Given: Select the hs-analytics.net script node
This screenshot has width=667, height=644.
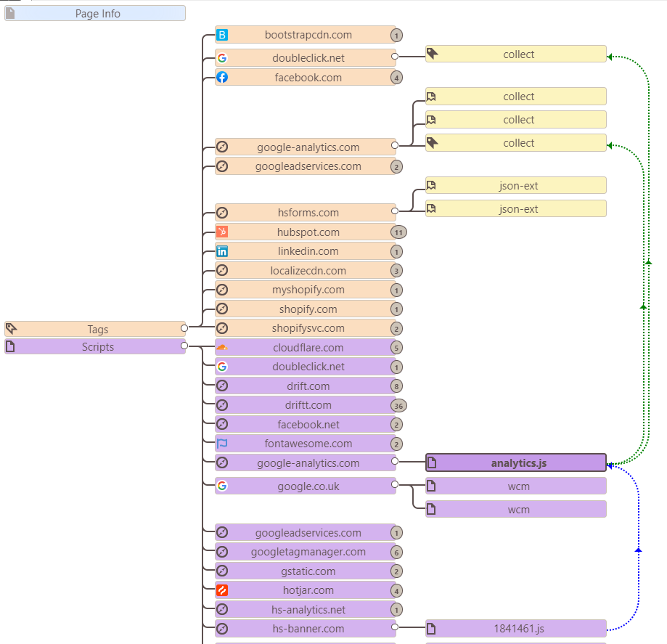Looking at the screenshot, I should point(306,610).
